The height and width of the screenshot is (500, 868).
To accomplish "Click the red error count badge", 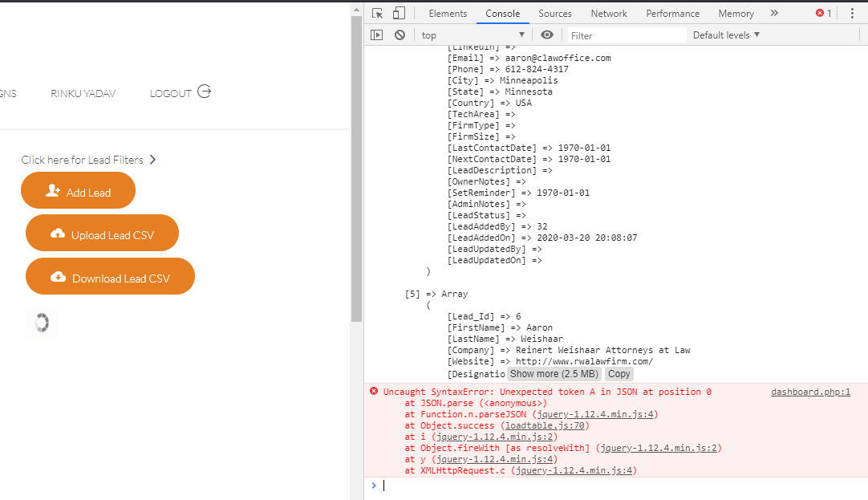I will (x=820, y=13).
